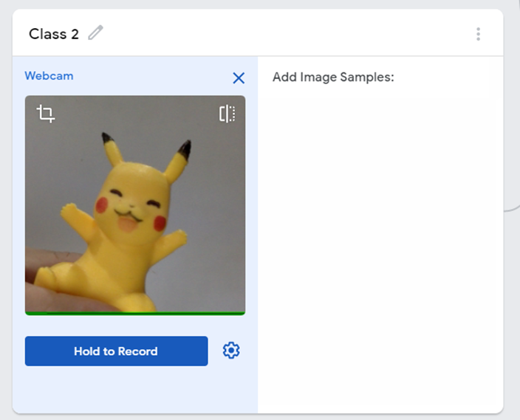Close the Webcam panel
Viewport: 520px width, 420px height.
[x=239, y=78]
